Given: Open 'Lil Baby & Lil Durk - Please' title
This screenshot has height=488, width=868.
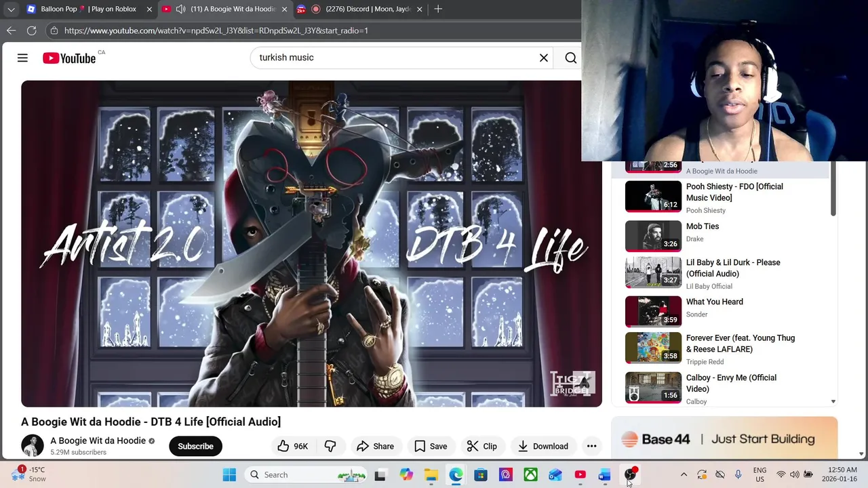Looking at the screenshot, I should pyautogui.click(x=733, y=268).
